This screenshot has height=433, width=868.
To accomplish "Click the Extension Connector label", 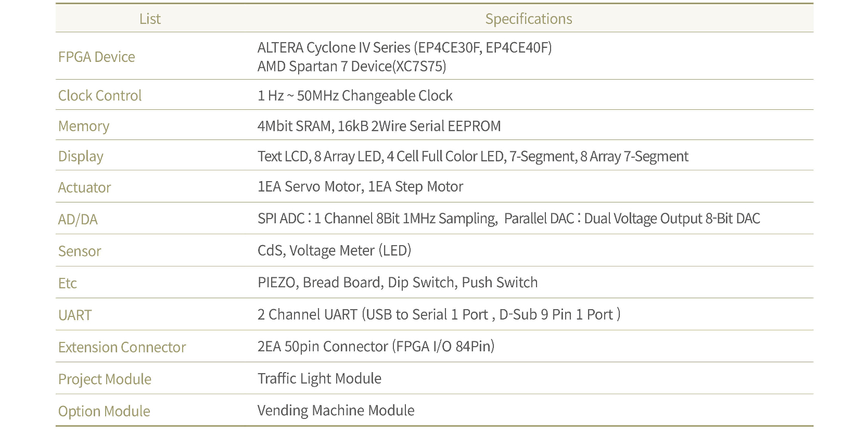I will pos(122,347).
